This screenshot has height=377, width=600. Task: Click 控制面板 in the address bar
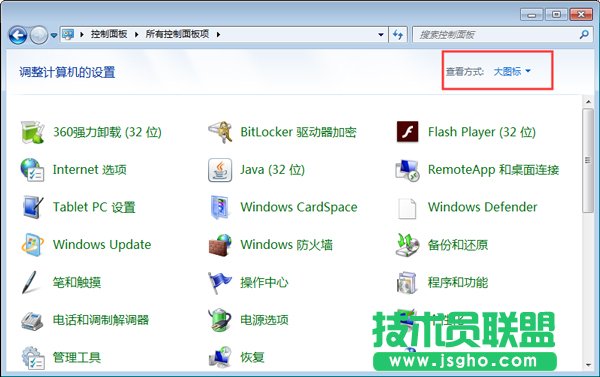(109, 34)
